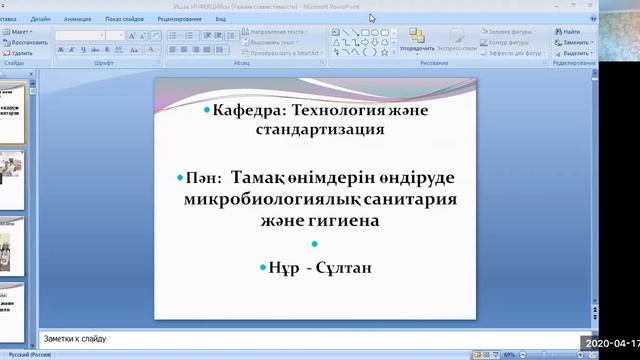Close the slides thumbnail pane
This screenshot has width=640, height=360.
(31, 74)
